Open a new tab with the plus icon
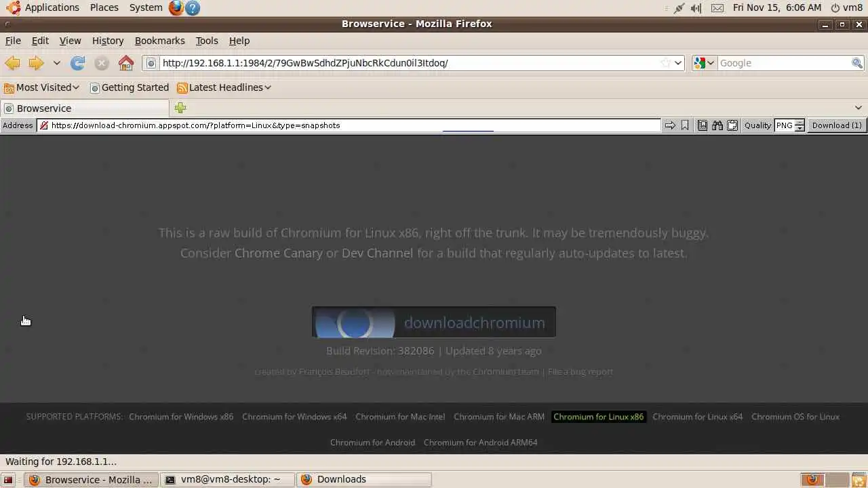This screenshot has width=868, height=488. 180,108
